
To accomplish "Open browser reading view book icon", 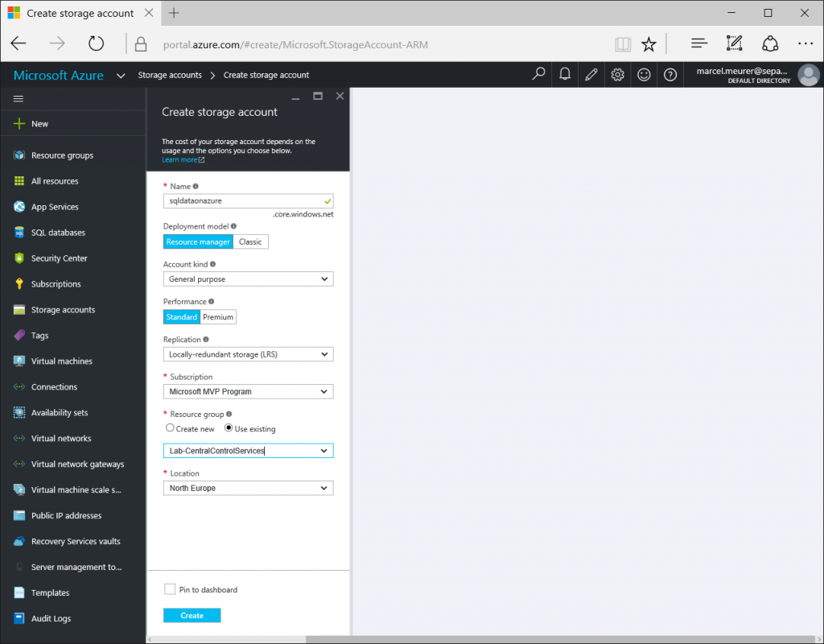I will point(623,44).
